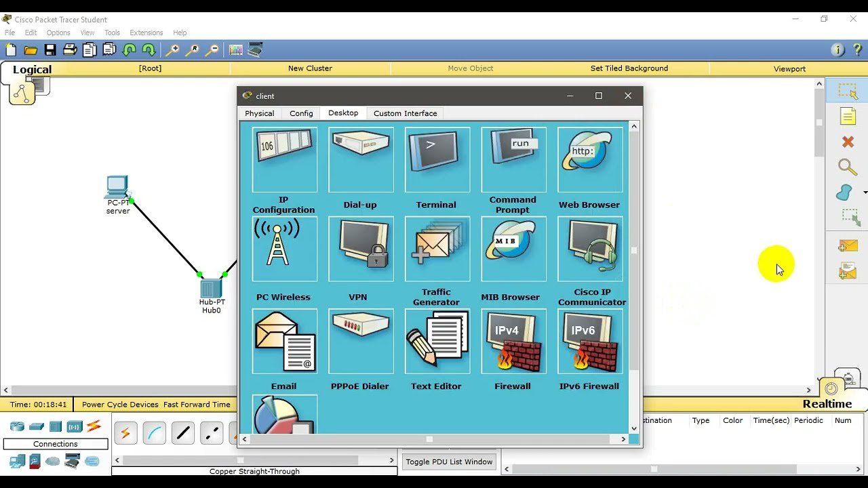Click New Cluster button
The height and width of the screenshot is (488, 868).
[310, 68]
